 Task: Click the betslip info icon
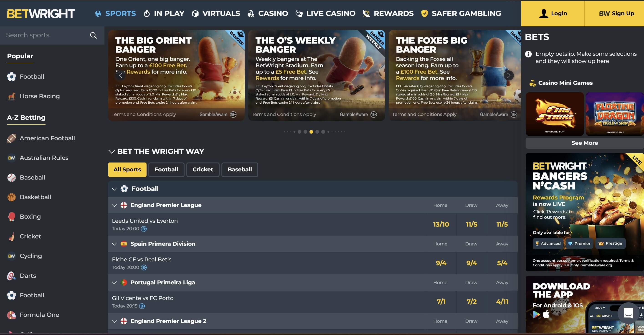[528, 54]
